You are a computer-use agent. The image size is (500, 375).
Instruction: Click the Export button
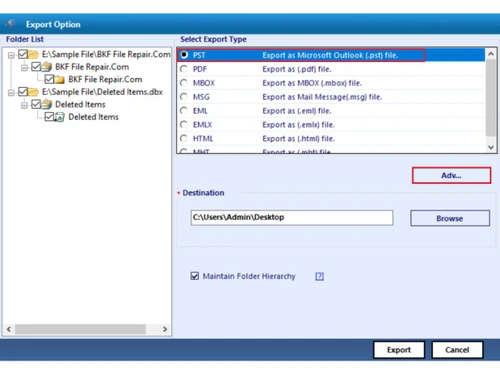[x=399, y=350]
